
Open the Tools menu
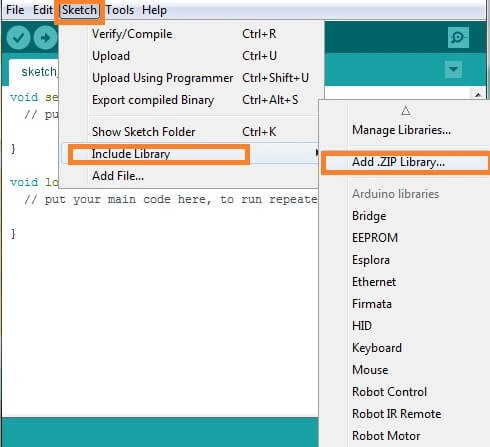[120, 10]
